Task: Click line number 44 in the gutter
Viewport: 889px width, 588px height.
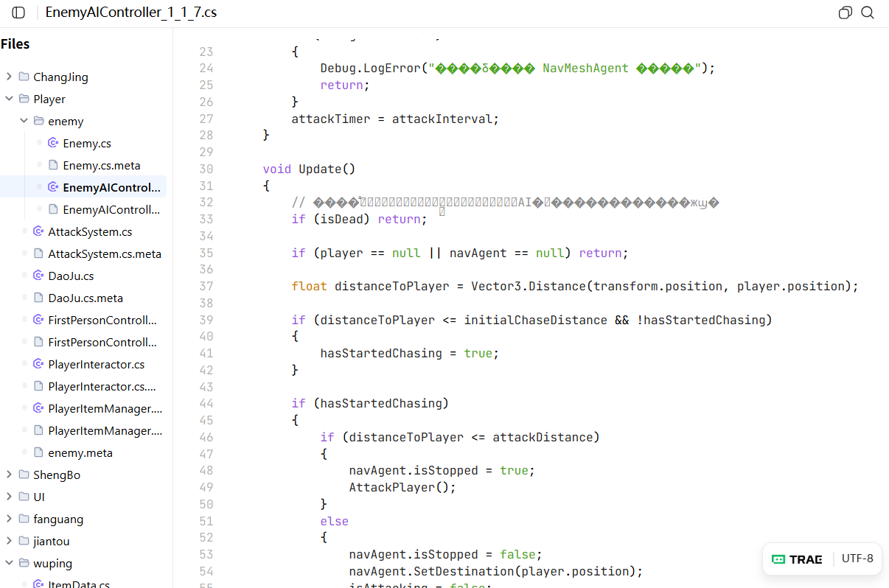Action: click(206, 403)
